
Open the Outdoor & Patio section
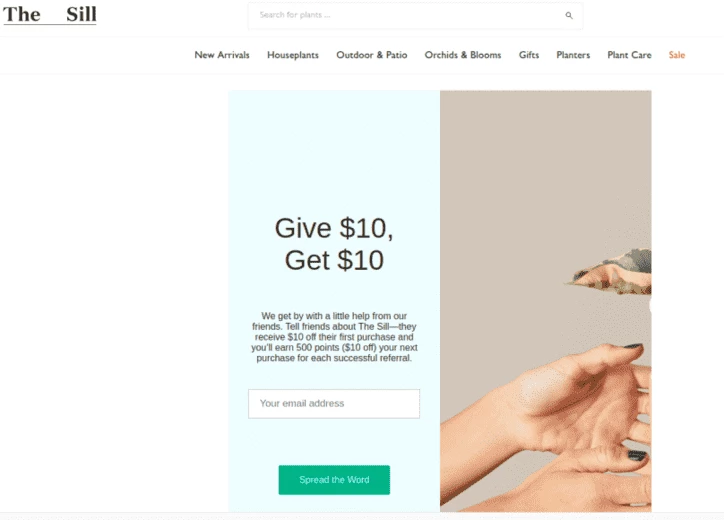[x=372, y=55]
